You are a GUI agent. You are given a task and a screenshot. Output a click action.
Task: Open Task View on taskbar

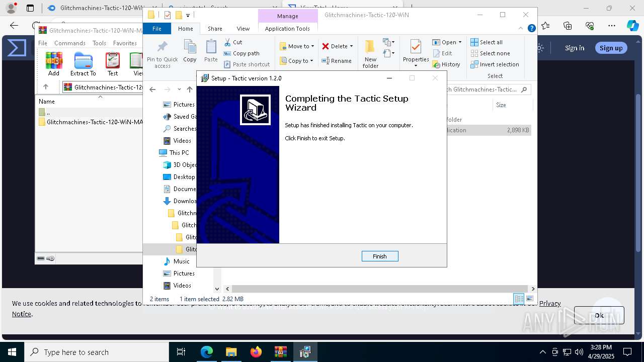coord(181,352)
